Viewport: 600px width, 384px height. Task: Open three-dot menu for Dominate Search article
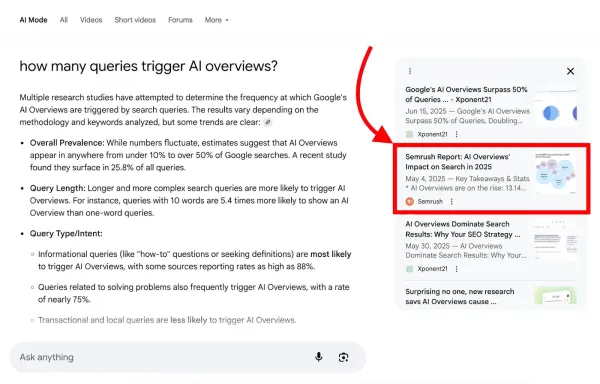457,269
